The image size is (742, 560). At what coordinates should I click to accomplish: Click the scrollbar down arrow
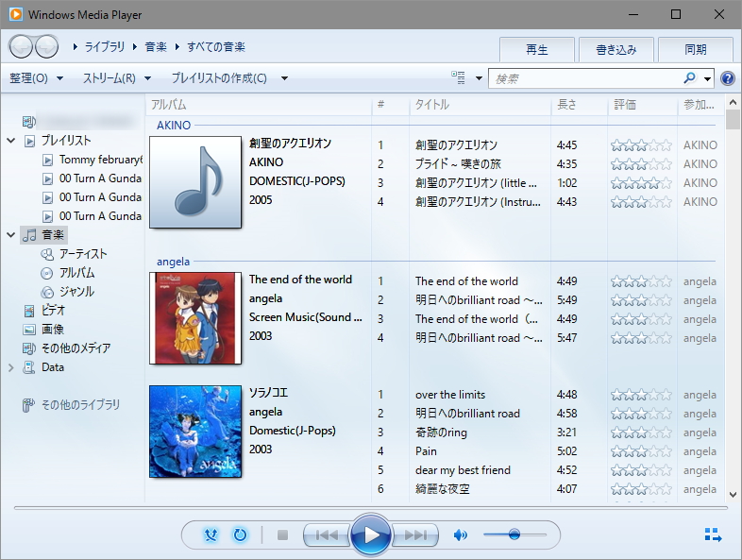[733, 495]
